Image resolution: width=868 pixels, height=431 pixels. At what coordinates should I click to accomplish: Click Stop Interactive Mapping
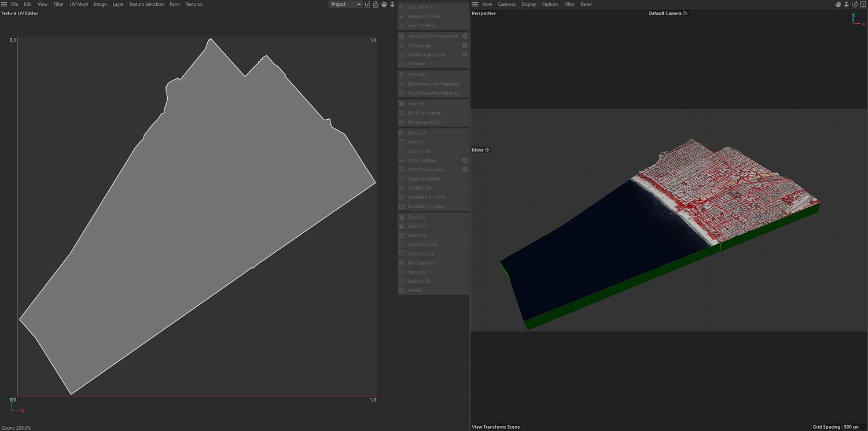point(433,93)
